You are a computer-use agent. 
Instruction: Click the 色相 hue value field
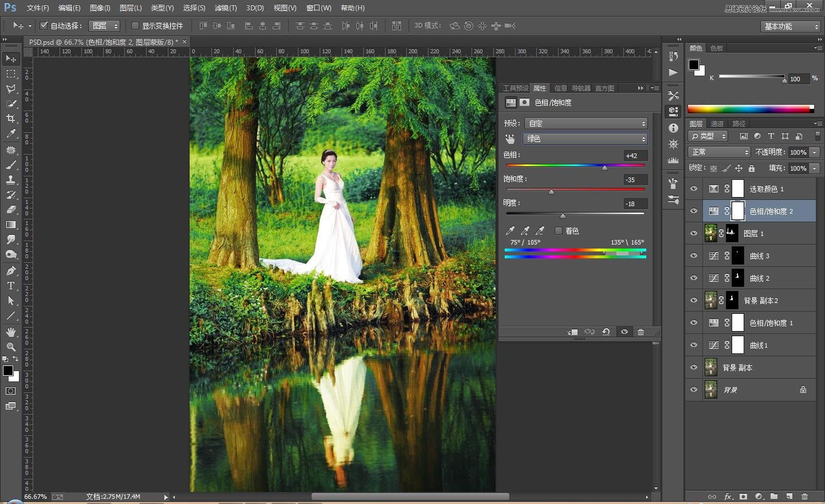[635, 156]
